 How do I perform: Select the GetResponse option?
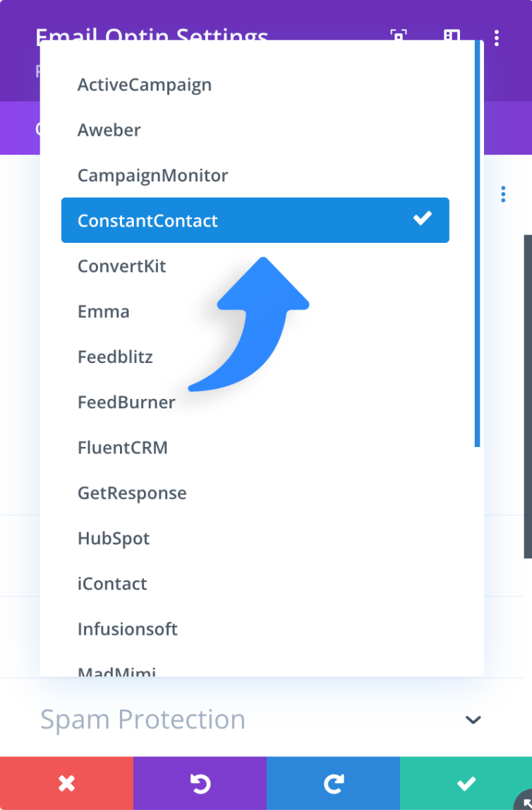(132, 493)
